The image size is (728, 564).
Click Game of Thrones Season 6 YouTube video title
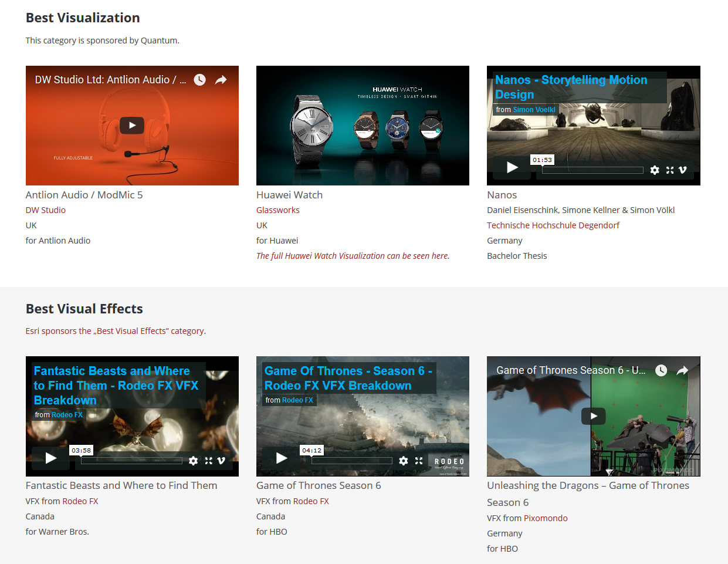click(x=571, y=370)
